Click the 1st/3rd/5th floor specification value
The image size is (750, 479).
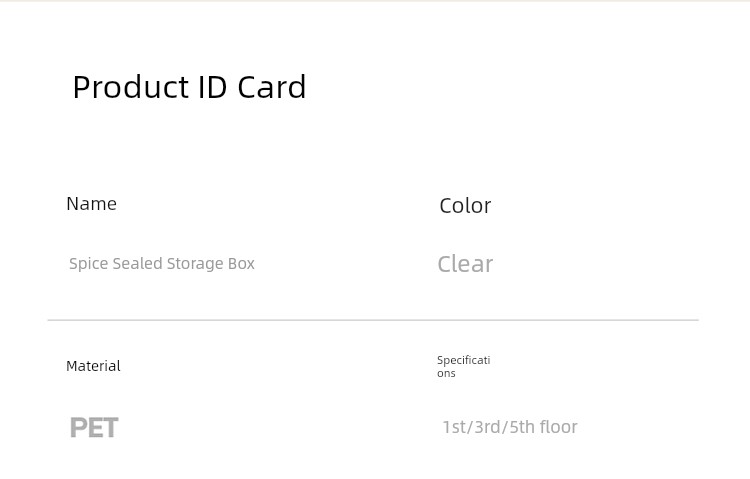coord(510,427)
